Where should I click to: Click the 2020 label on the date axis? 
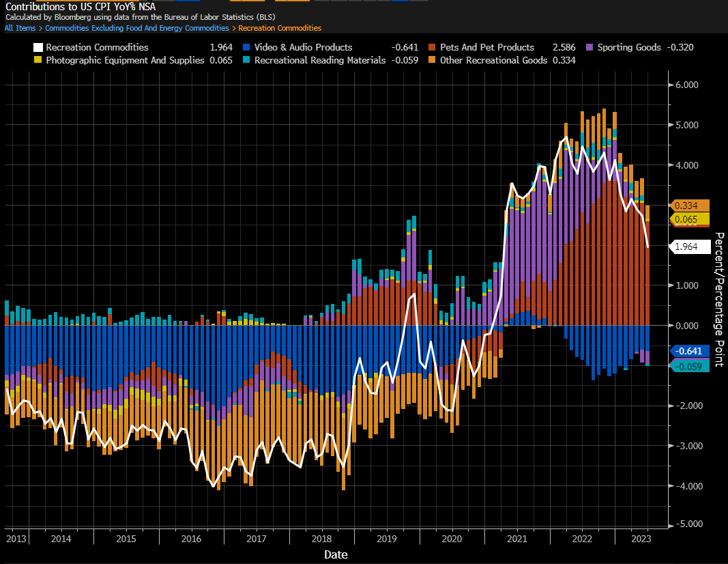(x=452, y=539)
